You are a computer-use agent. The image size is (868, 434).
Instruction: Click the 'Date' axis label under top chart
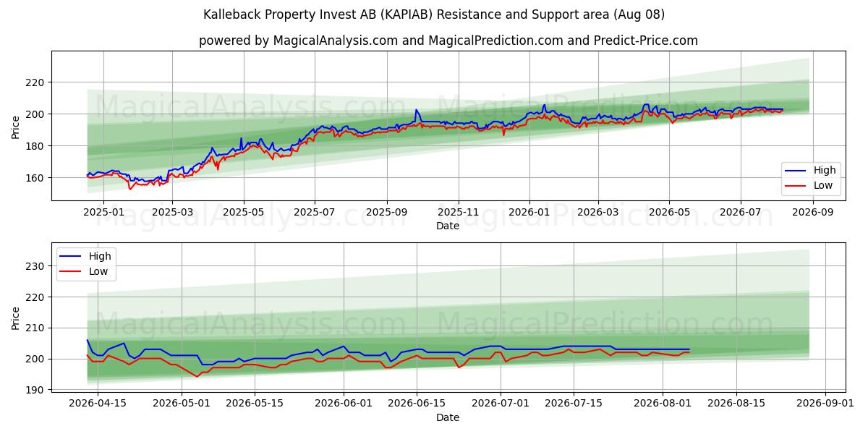point(447,226)
